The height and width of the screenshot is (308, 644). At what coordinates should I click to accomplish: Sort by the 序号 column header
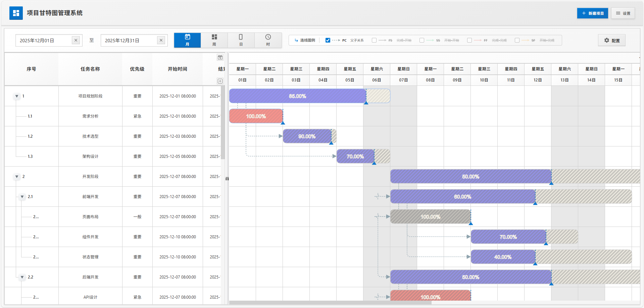32,69
